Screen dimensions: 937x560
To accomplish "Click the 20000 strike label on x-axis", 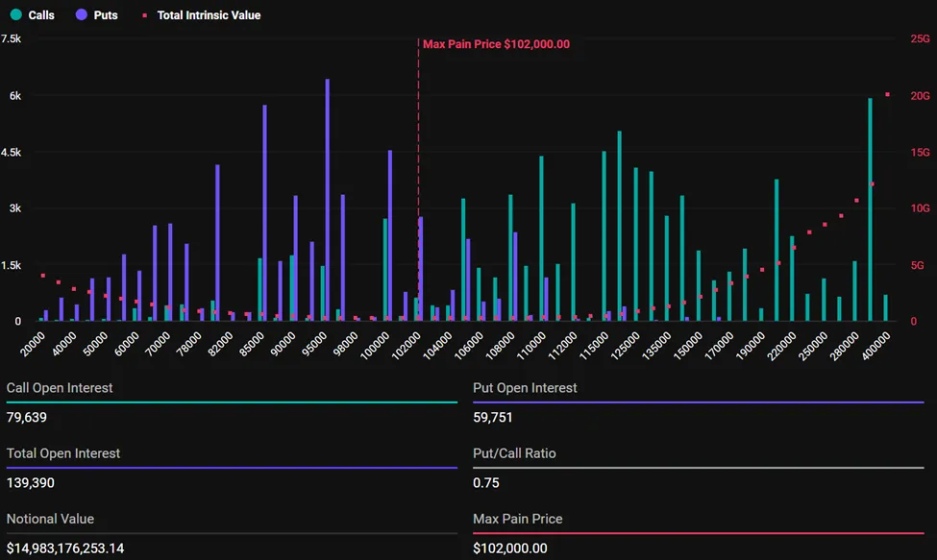I will 33,341.
